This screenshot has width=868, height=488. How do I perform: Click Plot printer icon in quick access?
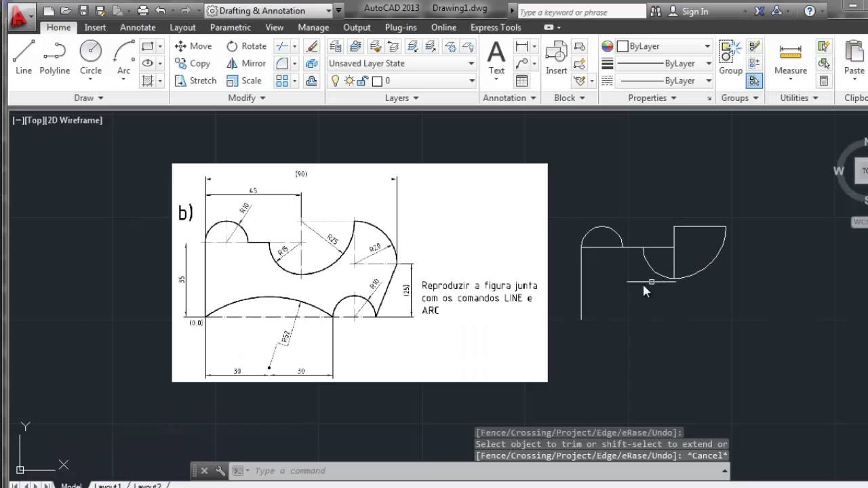point(143,11)
